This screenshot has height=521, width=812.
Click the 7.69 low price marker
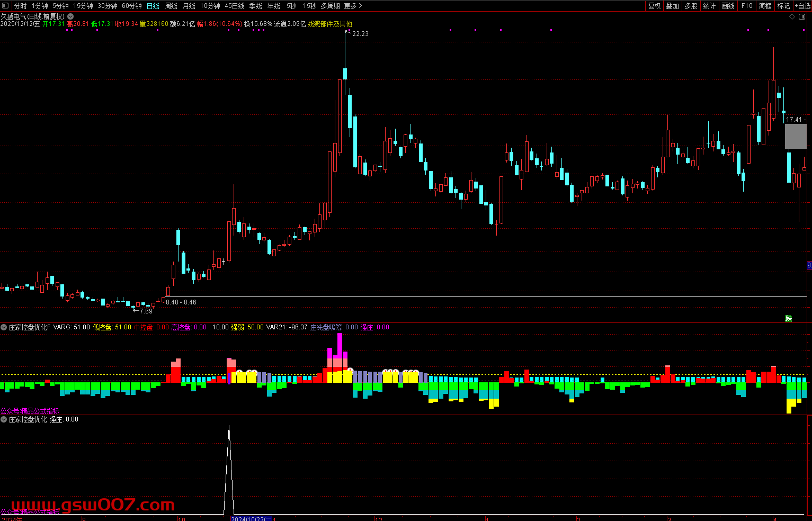145,311
